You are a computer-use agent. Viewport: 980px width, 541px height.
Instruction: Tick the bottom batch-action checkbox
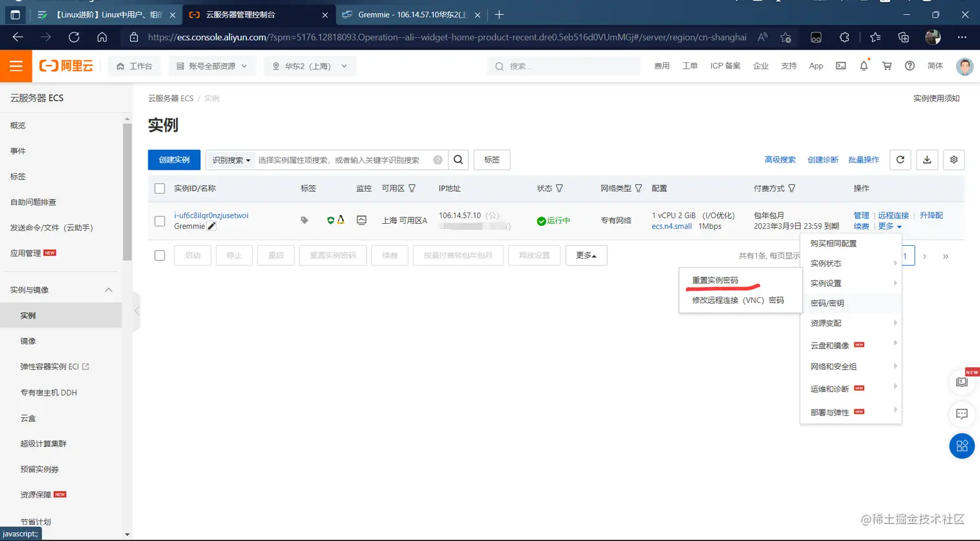click(160, 256)
